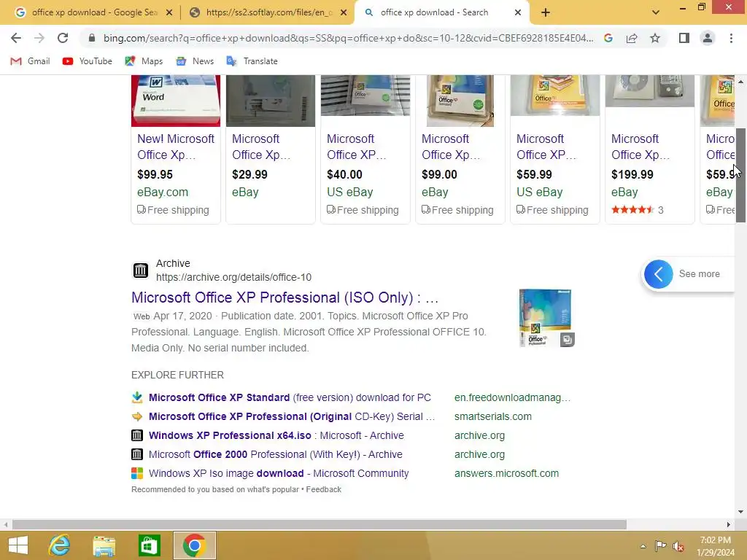Click the blue See more arrow button
747x560 pixels.
tap(659, 274)
